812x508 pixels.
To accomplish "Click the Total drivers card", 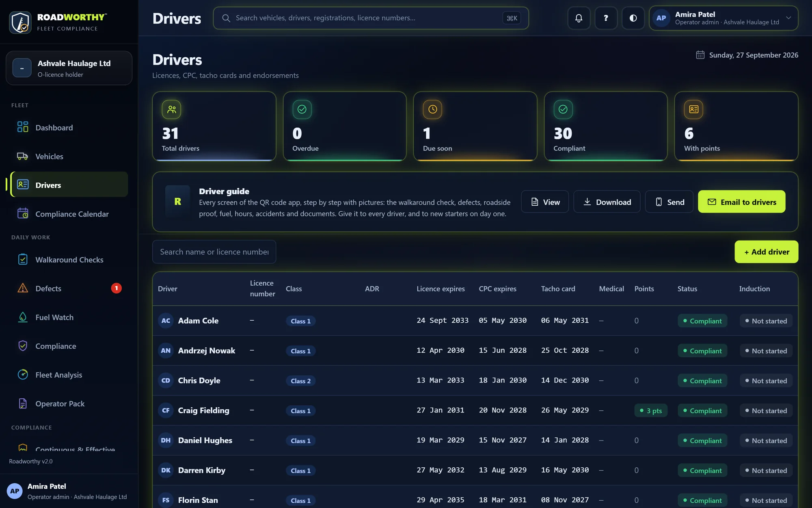I will [214, 126].
